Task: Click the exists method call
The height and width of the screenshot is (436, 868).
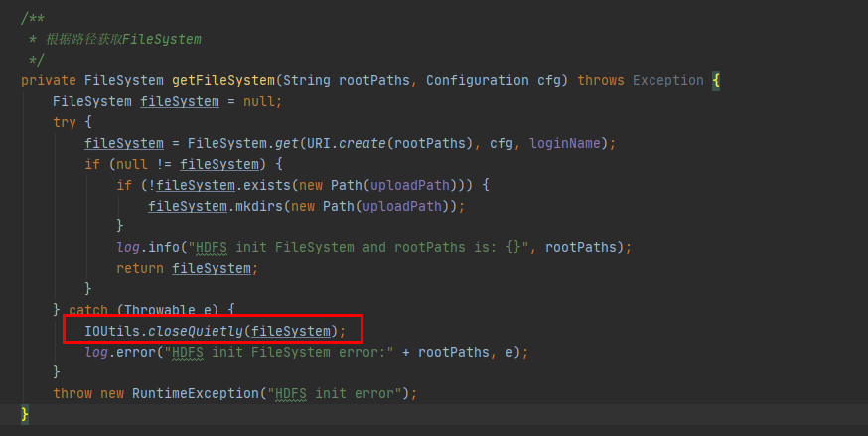Action: 267,185
